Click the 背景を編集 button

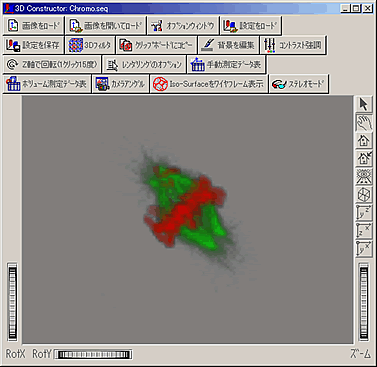click(228, 45)
